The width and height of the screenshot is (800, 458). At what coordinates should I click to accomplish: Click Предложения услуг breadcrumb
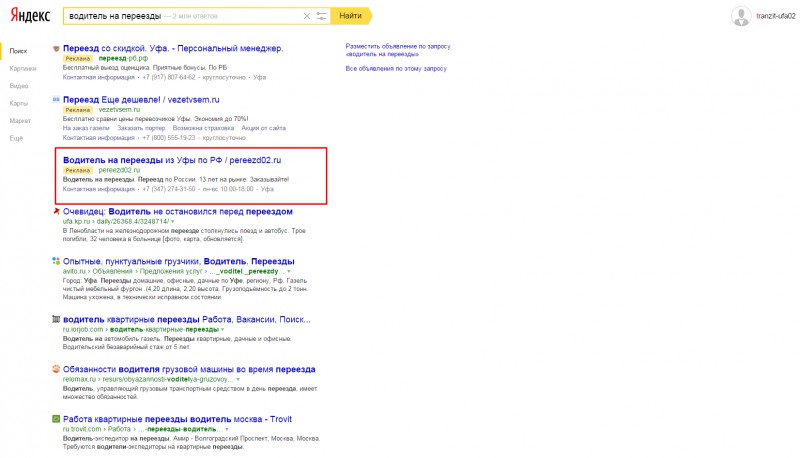171,271
